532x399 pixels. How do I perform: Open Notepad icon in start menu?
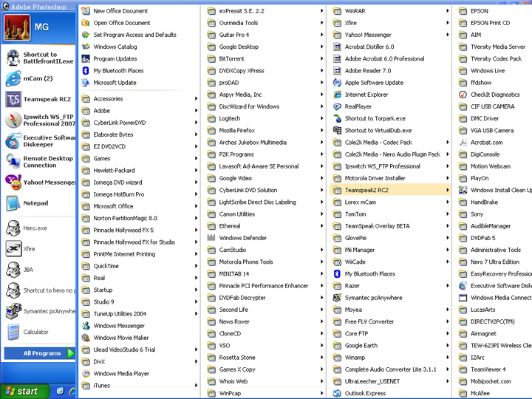pos(13,203)
